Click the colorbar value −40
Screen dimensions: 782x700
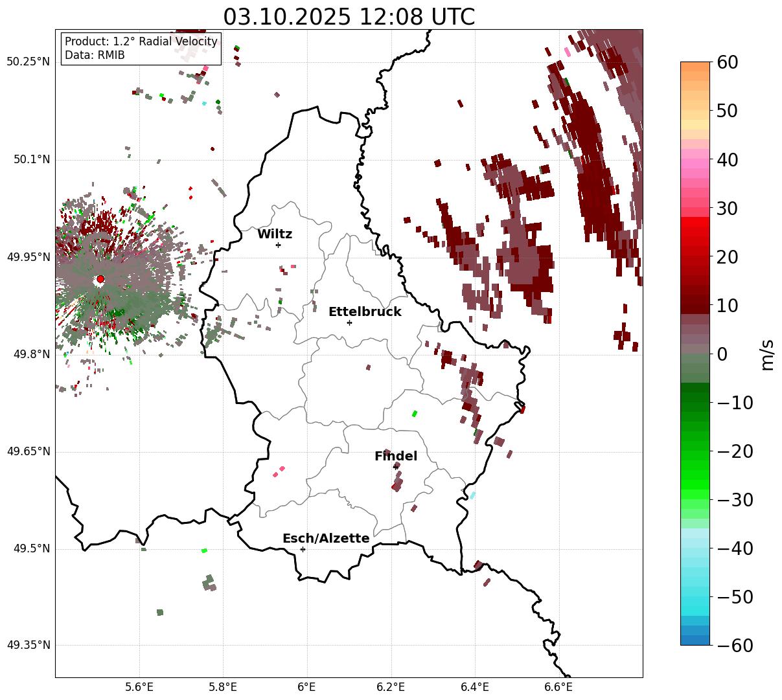click(735, 548)
